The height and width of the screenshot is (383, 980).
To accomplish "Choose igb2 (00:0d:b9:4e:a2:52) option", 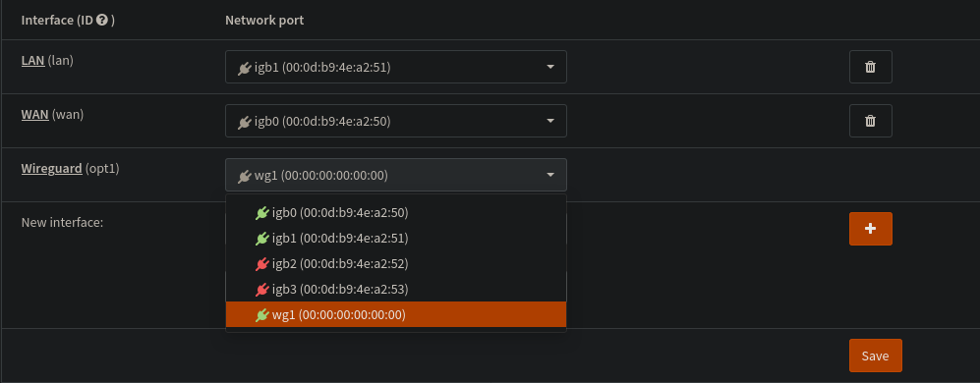I will pyautogui.click(x=395, y=264).
